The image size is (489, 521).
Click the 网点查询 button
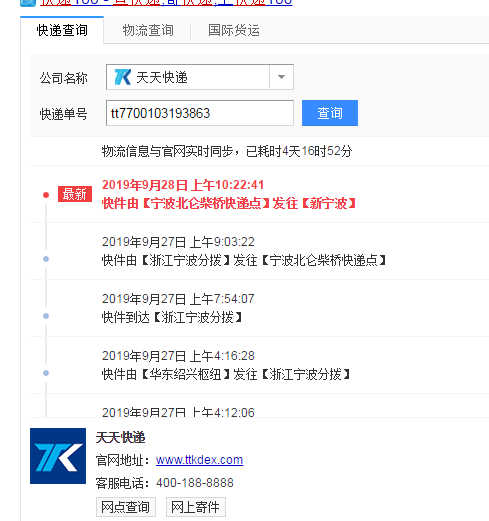tap(125, 507)
